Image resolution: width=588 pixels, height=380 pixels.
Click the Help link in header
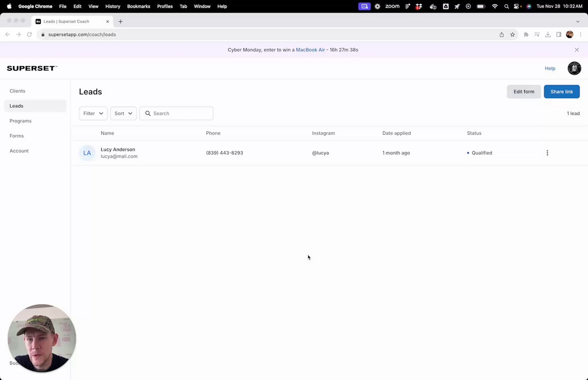pyautogui.click(x=550, y=68)
